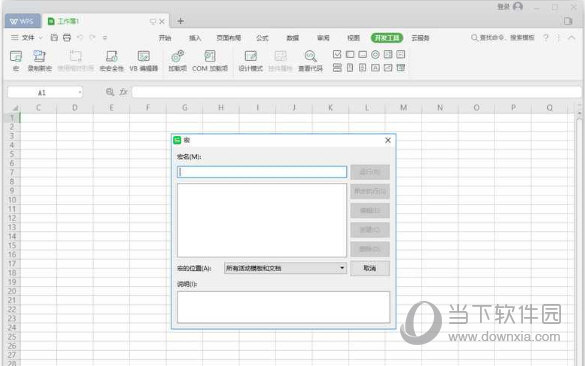Expand the 文件 menu arrow

tap(40, 38)
